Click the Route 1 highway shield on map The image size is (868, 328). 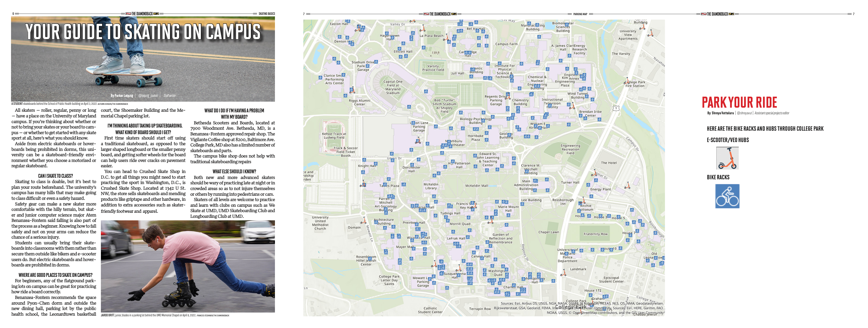(616, 108)
